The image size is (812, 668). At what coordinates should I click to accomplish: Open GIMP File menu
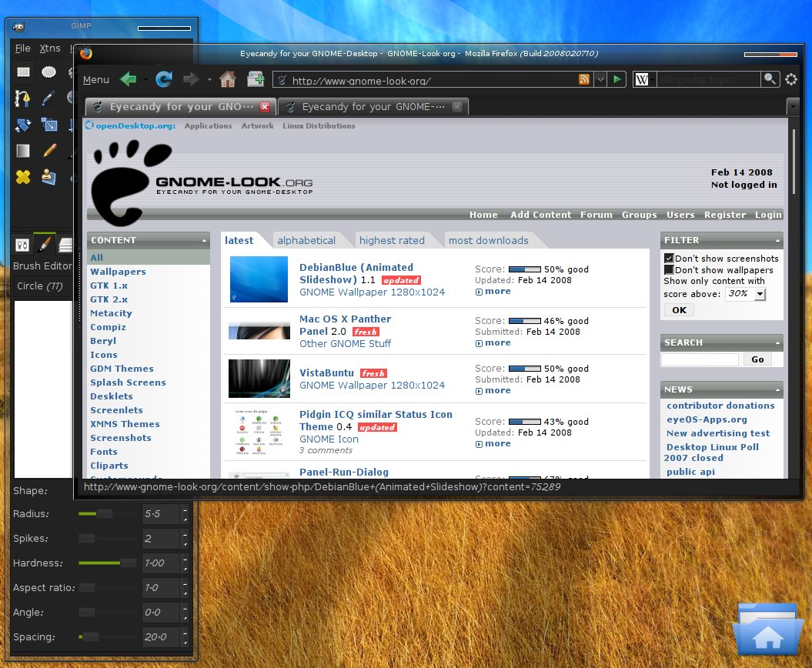[23, 48]
